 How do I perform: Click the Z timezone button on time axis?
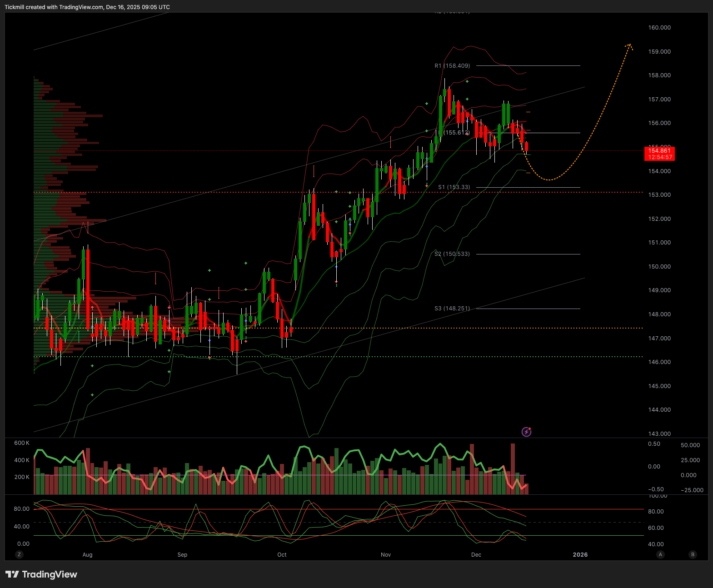pyautogui.click(x=19, y=554)
